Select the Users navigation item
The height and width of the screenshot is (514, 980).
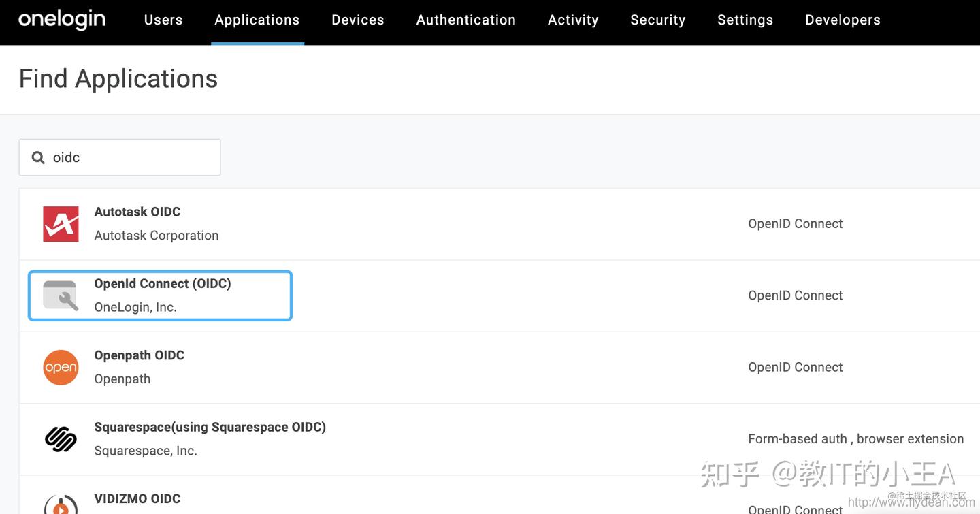(x=163, y=20)
